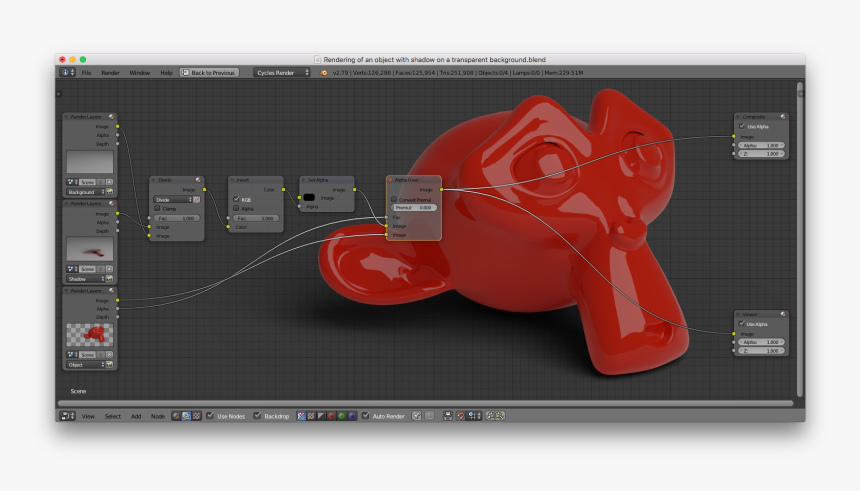Screen dimensions: 860x491
Task: Collapse the Divide node
Action: 154,180
